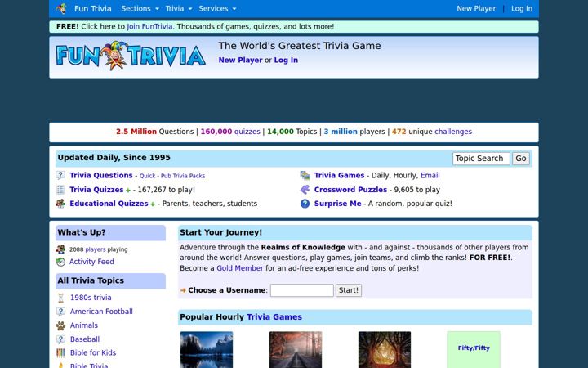Viewport: 588px width, 368px height.
Task: Click the Email link after Daily, Hourly
Action: pyautogui.click(x=430, y=175)
